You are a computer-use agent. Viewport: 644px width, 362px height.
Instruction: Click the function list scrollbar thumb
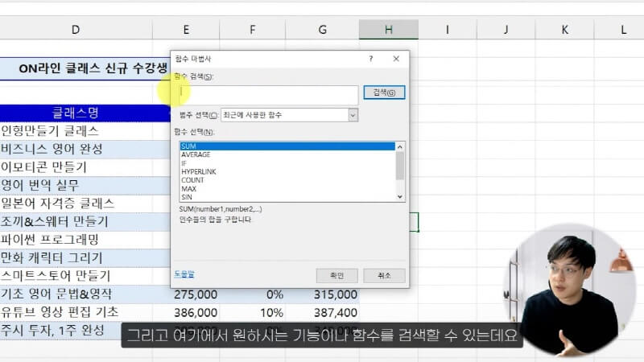point(400,166)
